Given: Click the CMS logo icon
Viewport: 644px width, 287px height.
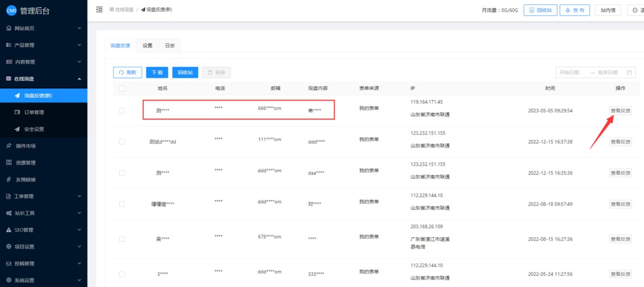Looking at the screenshot, I should click(11, 11).
